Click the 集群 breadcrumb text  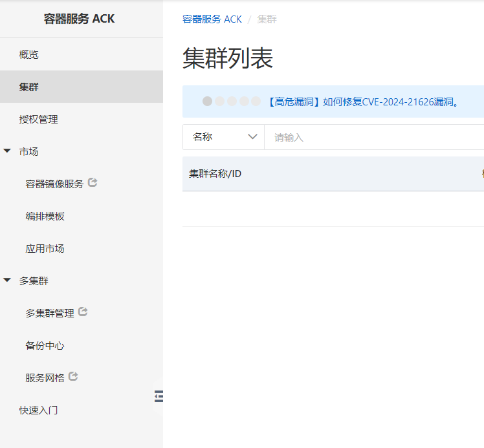coord(267,19)
